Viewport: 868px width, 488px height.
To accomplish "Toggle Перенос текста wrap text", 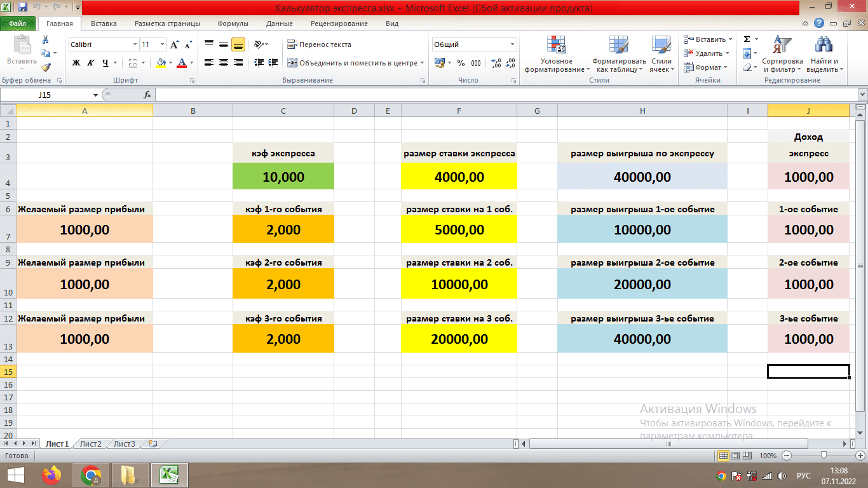I will (319, 44).
